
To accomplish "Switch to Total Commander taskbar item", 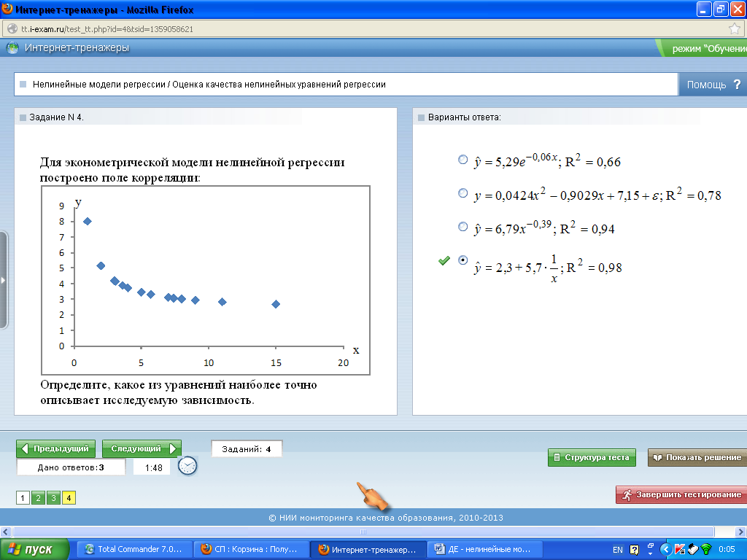I will [134, 550].
